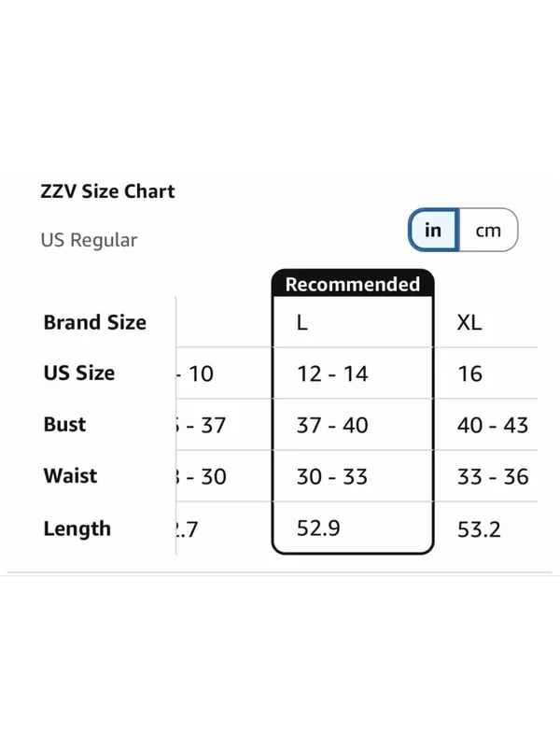Select the Recommended size header
Image resolution: width=560 pixels, height=747 pixels.
[353, 284]
